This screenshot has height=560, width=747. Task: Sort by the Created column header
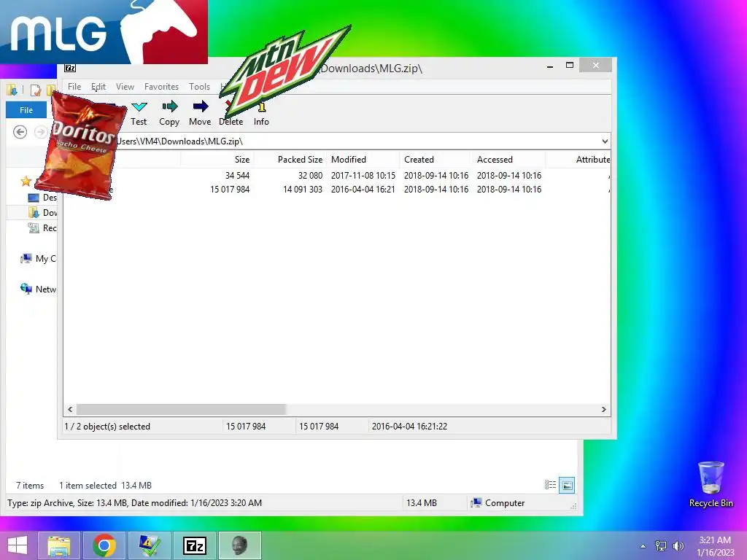[x=436, y=160]
